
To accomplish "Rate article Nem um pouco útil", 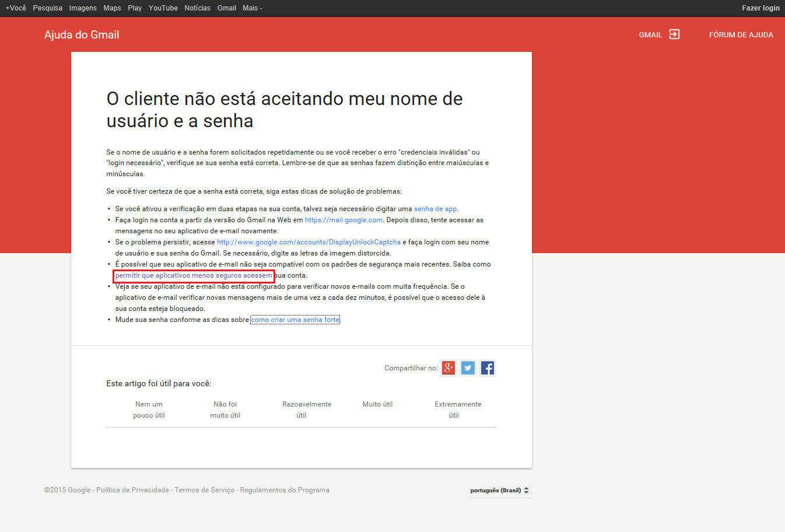I will coord(149,409).
